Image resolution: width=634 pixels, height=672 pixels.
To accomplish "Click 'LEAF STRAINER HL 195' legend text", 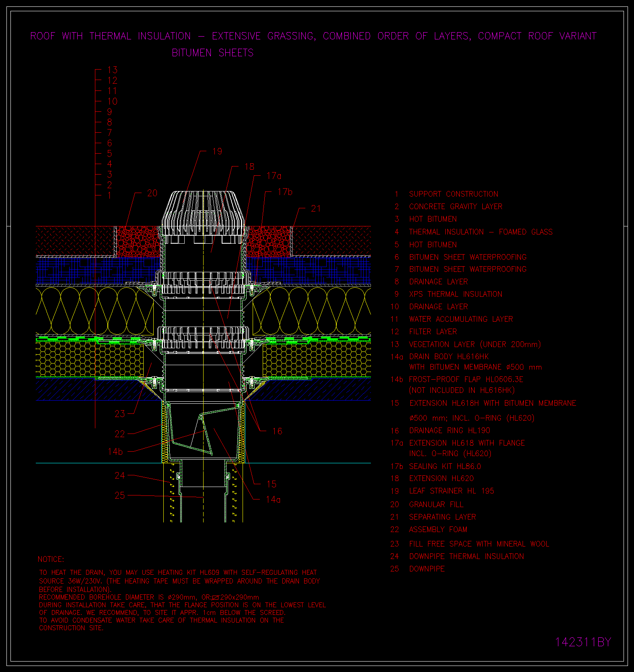I will pyautogui.click(x=451, y=491).
